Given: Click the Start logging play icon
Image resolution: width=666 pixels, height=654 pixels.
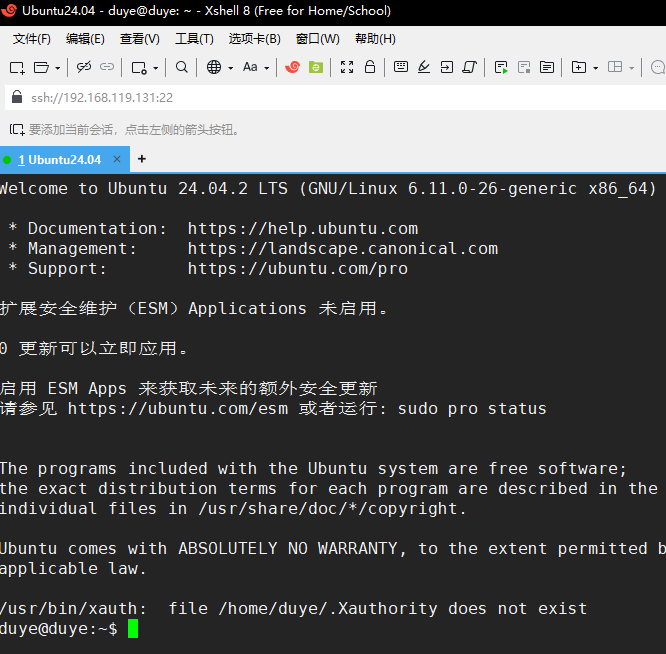Looking at the screenshot, I should tap(501, 68).
